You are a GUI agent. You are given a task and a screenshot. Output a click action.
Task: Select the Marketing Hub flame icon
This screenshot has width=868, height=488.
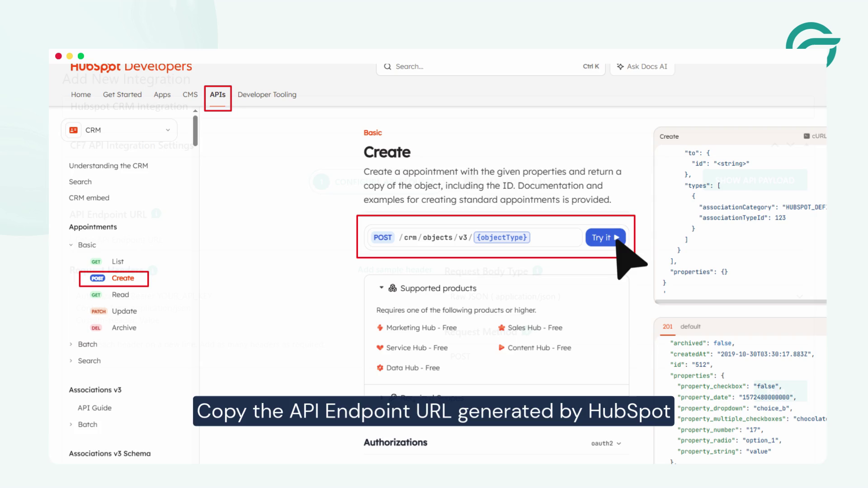coord(380,328)
